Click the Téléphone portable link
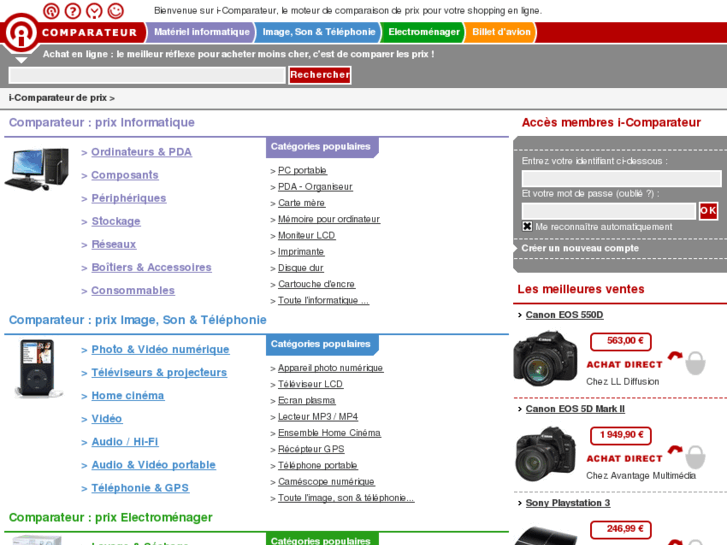This screenshot has height=545, width=727. coord(318,465)
